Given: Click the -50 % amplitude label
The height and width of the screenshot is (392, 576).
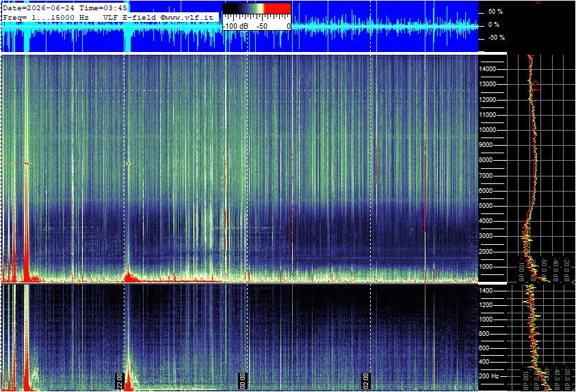Looking at the screenshot, I should 496,38.
